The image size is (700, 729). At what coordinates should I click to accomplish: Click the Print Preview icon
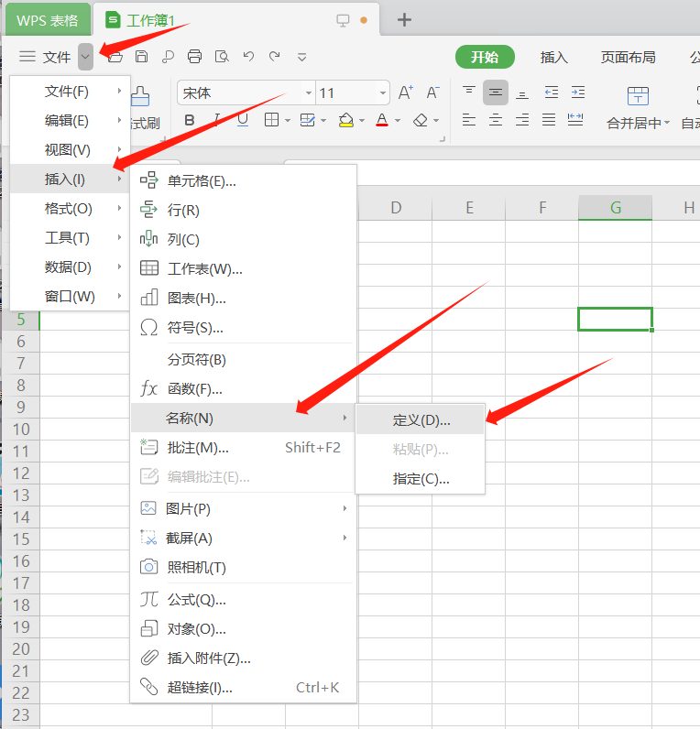221,57
